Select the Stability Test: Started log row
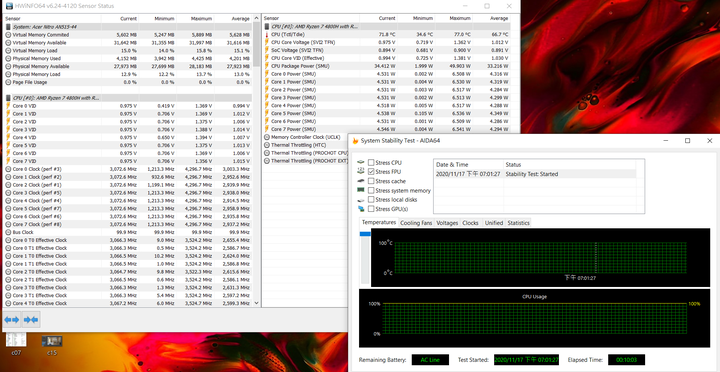Screen dimensions: 720x372 pos(535,174)
